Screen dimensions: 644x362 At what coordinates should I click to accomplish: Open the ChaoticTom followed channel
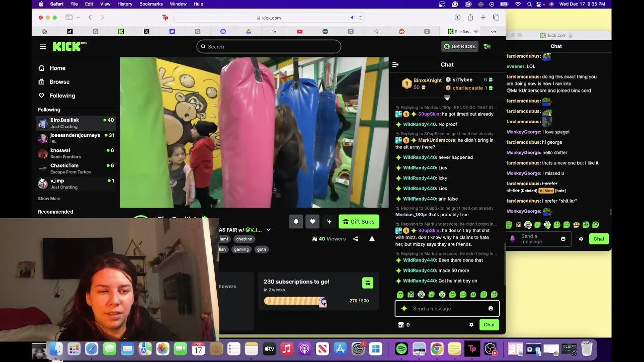76,168
